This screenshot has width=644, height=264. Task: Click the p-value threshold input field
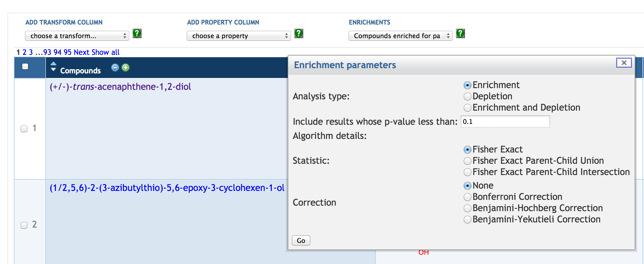[505, 122]
